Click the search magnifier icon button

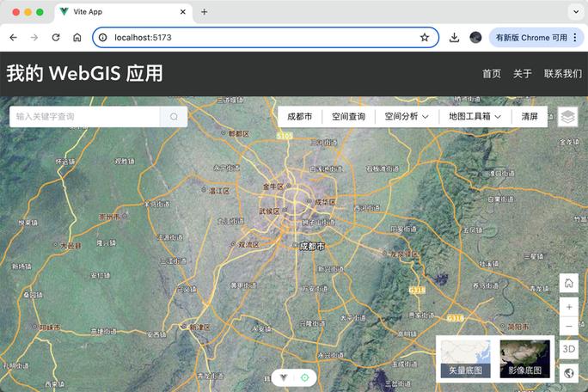pyautogui.click(x=174, y=117)
